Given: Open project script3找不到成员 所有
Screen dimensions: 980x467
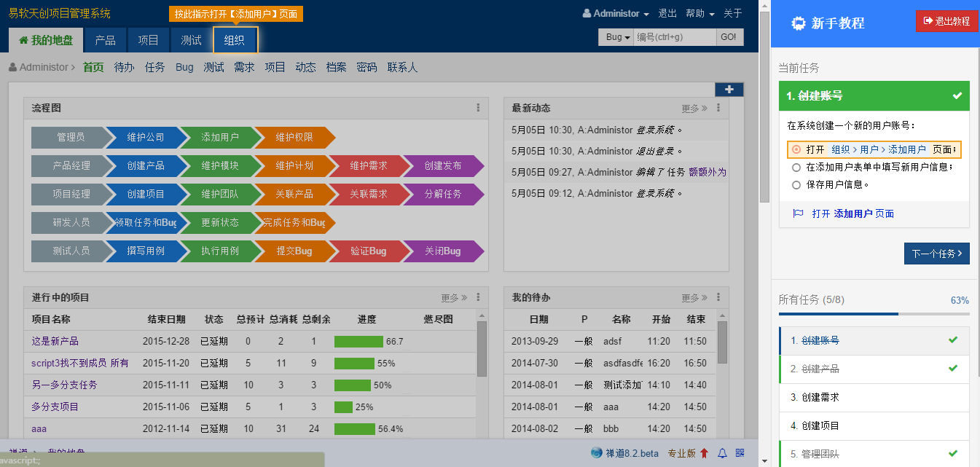Looking at the screenshot, I should (80, 363).
